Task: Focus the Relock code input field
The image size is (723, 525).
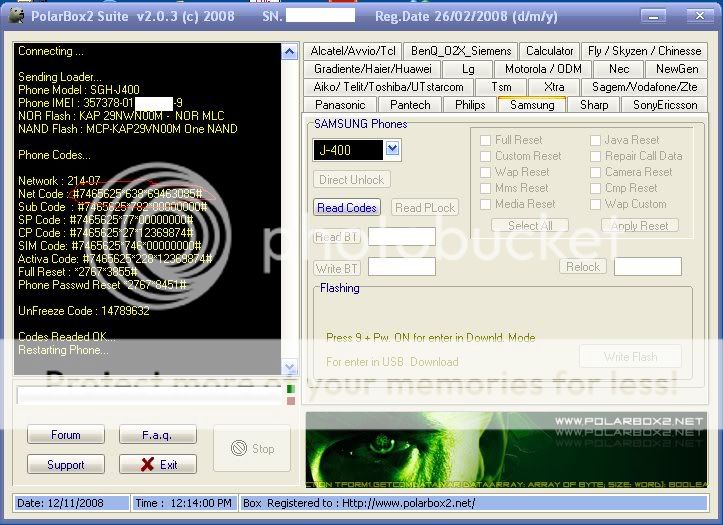Action: pos(648,266)
